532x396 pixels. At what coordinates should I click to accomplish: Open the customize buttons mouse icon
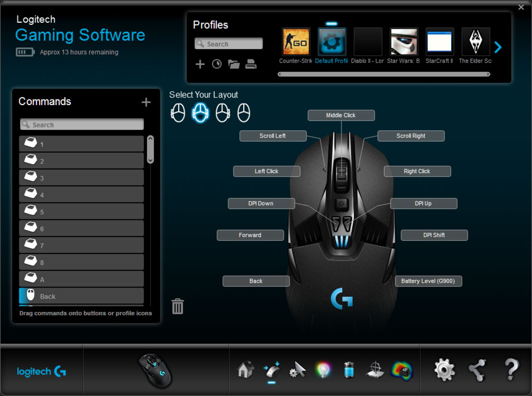(x=272, y=370)
